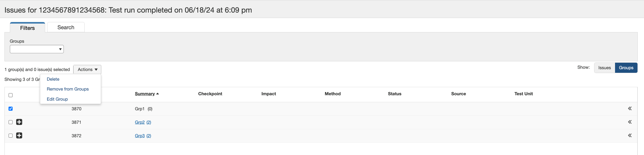Choose Delete from the Actions menu
The width and height of the screenshot is (644, 155).
coord(53,79)
